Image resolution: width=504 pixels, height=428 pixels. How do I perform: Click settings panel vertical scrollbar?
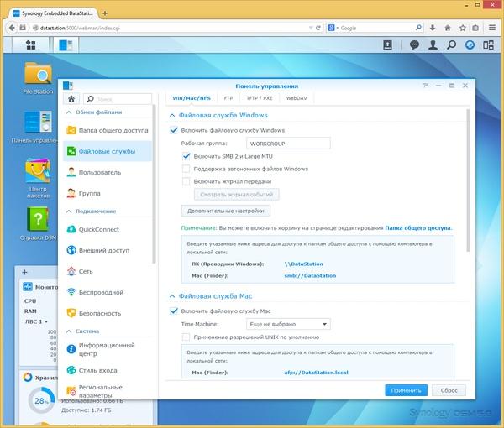[x=468, y=180]
